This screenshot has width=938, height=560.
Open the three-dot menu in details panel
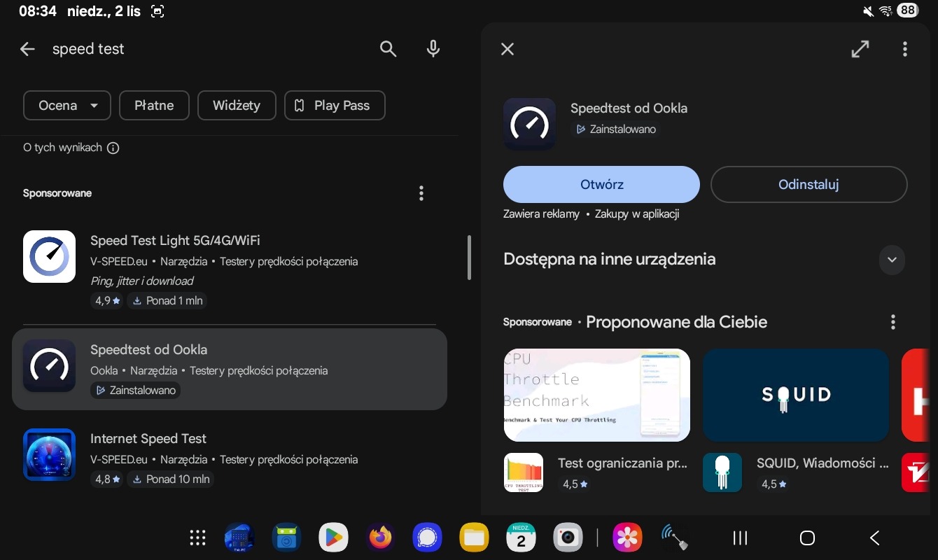click(x=904, y=49)
